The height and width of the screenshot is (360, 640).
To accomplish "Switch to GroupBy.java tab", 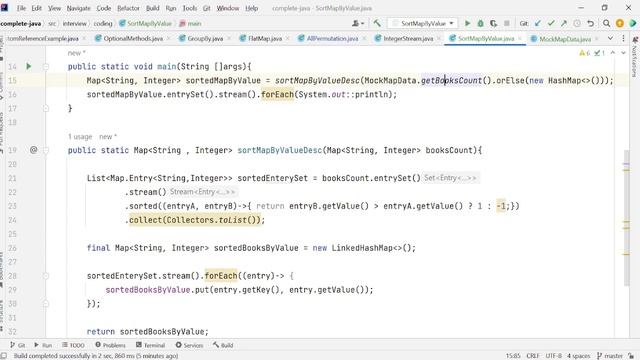I will (205, 38).
